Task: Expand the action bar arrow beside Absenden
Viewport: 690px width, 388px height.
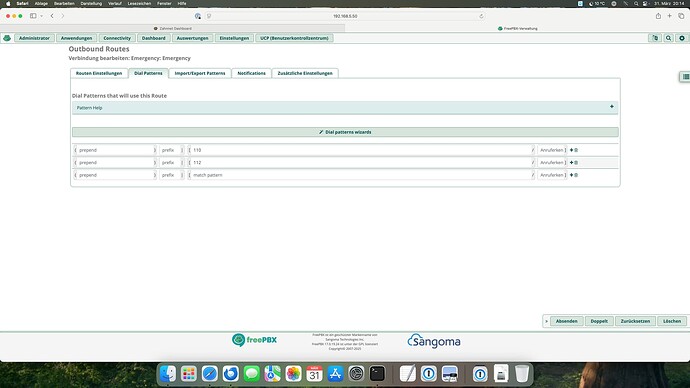Action: point(547,321)
